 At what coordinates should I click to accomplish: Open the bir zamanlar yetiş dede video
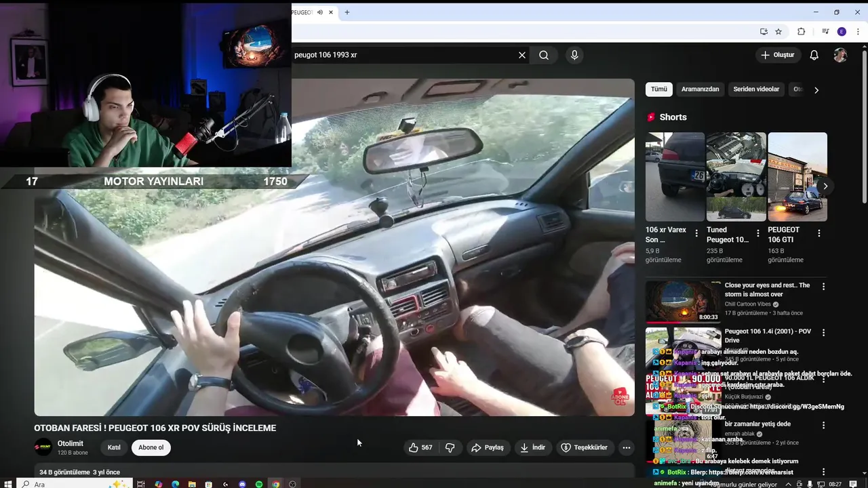coord(757,424)
